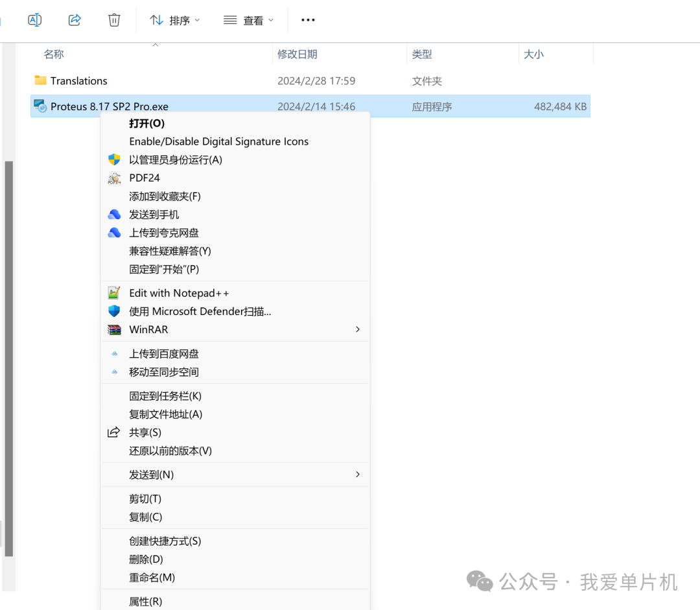Choose 打开(O) in context menu
Screen dimensions: 700x610
146,123
